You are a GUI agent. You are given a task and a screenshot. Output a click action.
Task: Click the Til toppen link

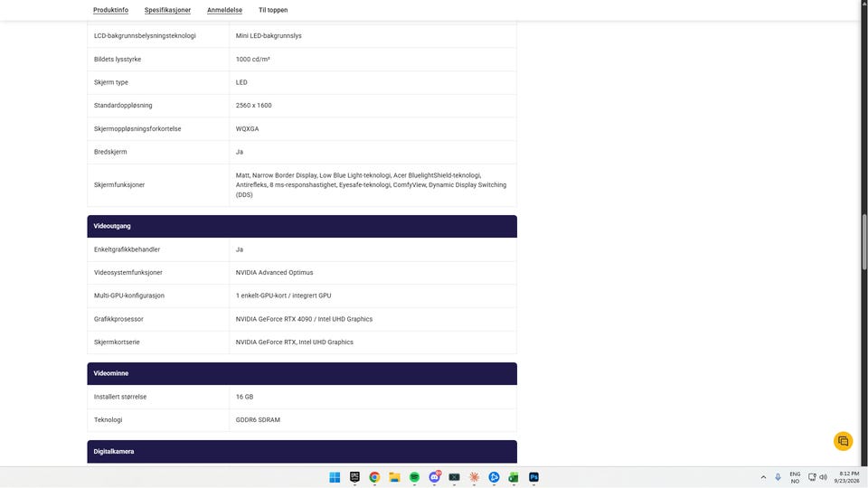(x=273, y=10)
